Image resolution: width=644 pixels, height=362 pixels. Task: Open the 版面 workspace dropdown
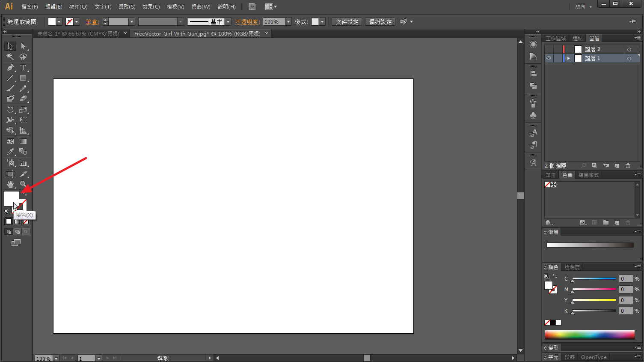[584, 6]
